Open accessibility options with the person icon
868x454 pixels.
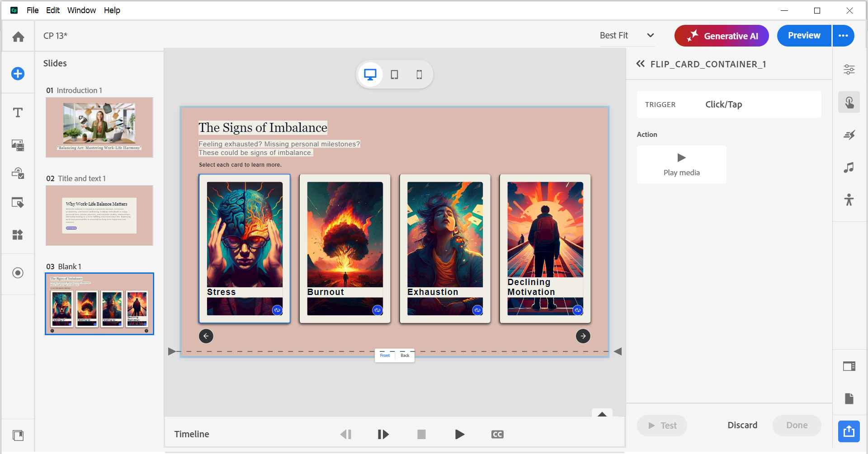[x=849, y=200]
